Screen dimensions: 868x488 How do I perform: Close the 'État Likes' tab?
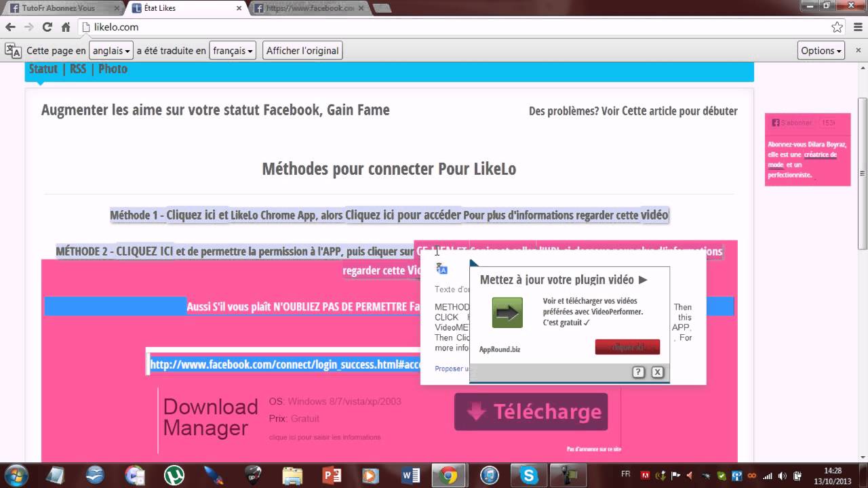click(x=239, y=8)
